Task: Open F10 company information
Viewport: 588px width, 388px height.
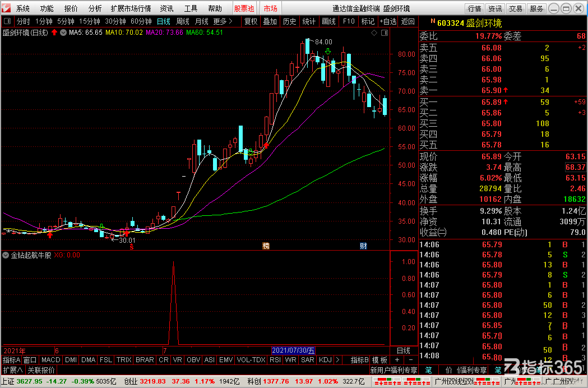Action: click(x=349, y=21)
